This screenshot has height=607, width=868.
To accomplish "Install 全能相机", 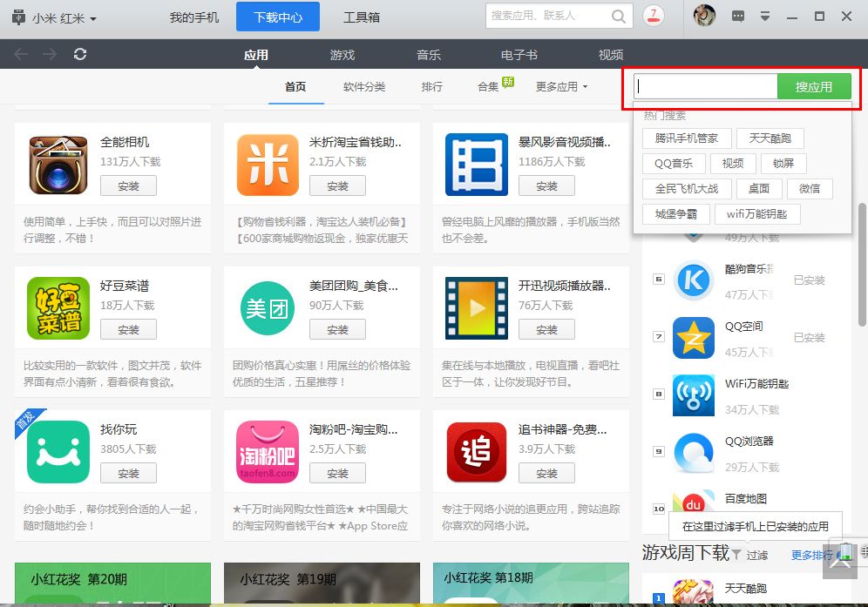I will [128, 185].
